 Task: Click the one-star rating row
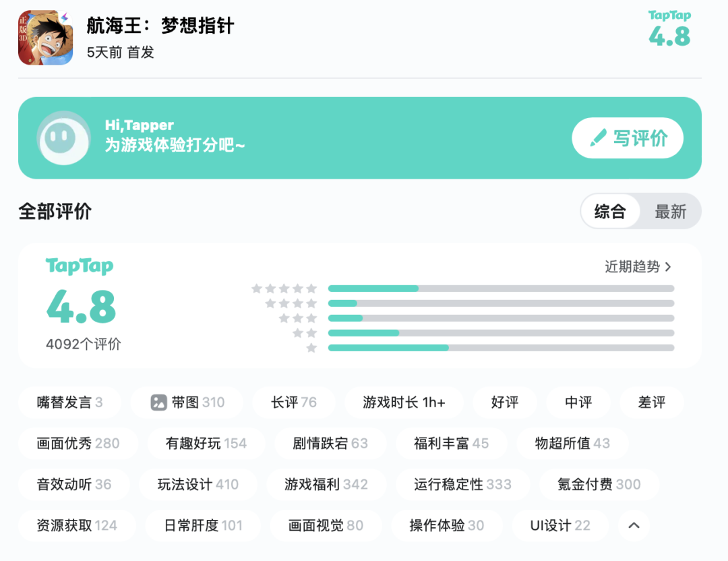[x=500, y=348]
